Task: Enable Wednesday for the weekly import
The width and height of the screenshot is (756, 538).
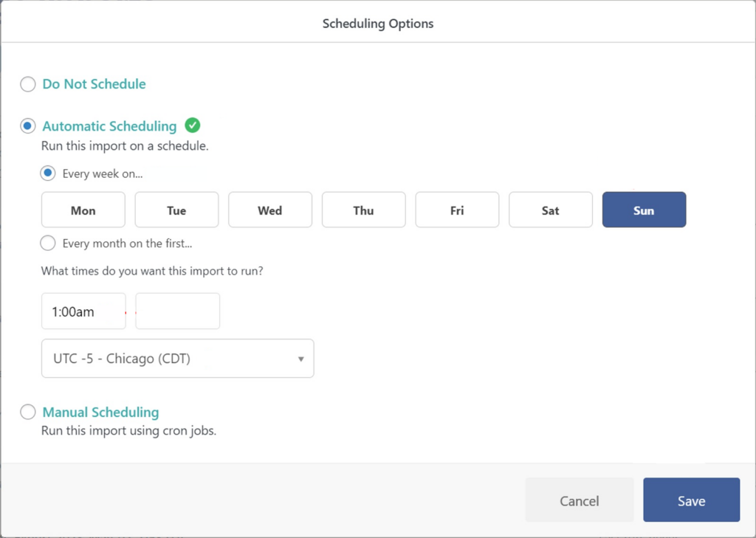Action: click(270, 210)
